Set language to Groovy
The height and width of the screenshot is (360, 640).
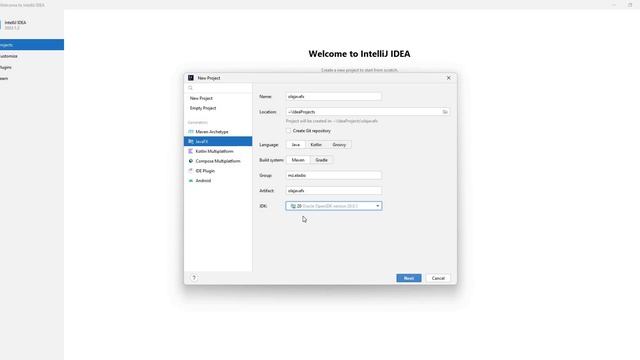[x=339, y=145]
